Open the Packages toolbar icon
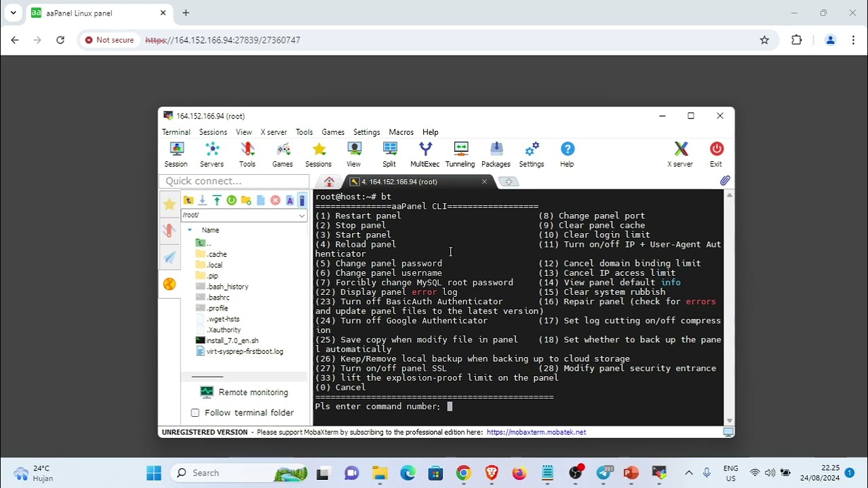The width and height of the screenshot is (868, 488). coord(496,155)
